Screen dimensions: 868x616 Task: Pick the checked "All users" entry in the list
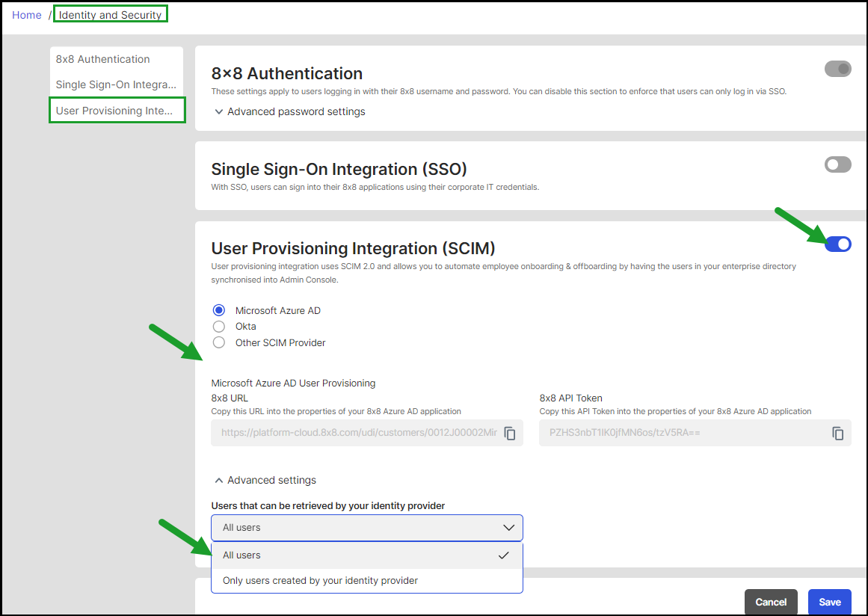366,555
